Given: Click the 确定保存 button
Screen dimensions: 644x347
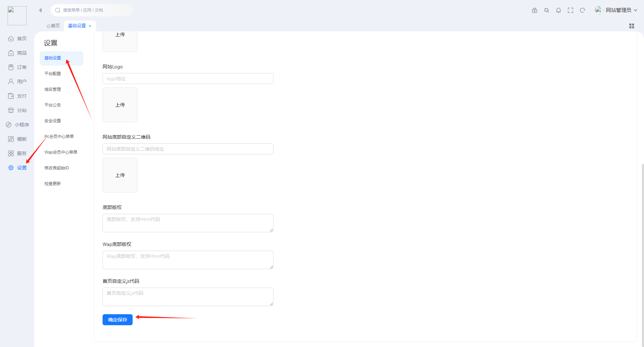Looking at the screenshot, I should pyautogui.click(x=118, y=320).
